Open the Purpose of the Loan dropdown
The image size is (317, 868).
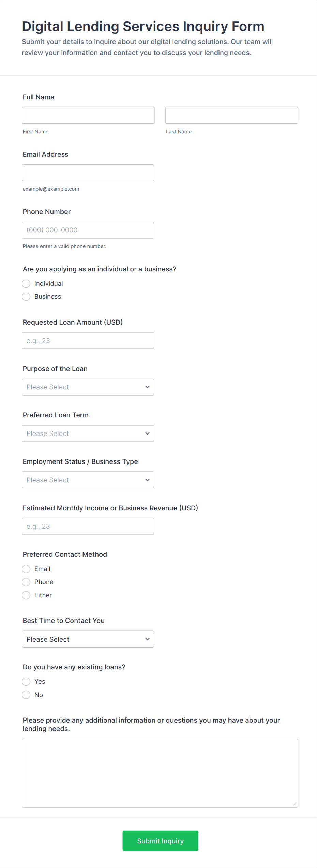(x=88, y=387)
